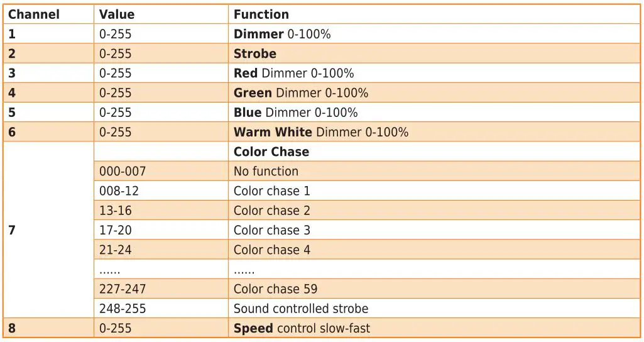The width and height of the screenshot is (644, 342).
Task: Select the "000-007" value cell
Action: [x=123, y=171]
